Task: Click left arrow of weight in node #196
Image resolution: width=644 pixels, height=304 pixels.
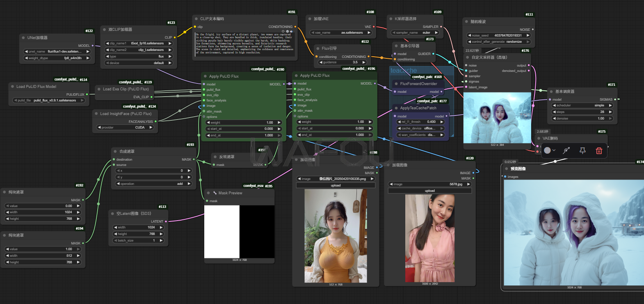Action: tap(299, 122)
